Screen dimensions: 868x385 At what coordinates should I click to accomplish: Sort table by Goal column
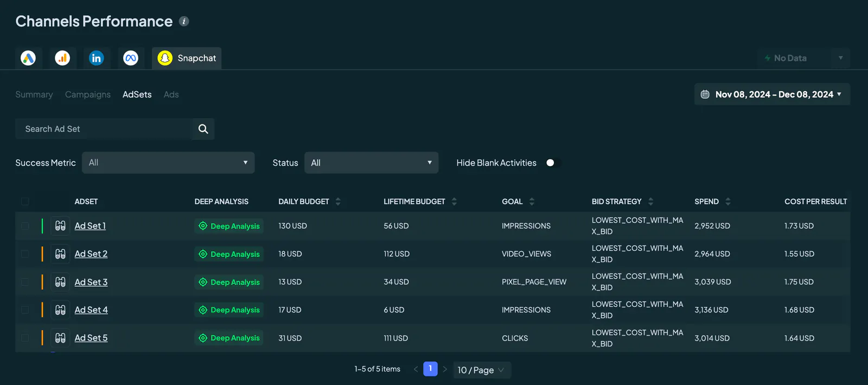(532, 201)
